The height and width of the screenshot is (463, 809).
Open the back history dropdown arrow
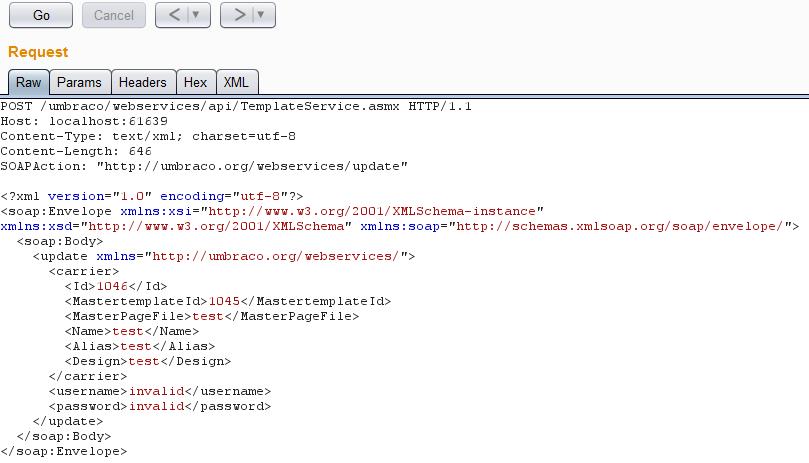pyautogui.click(x=197, y=15)
